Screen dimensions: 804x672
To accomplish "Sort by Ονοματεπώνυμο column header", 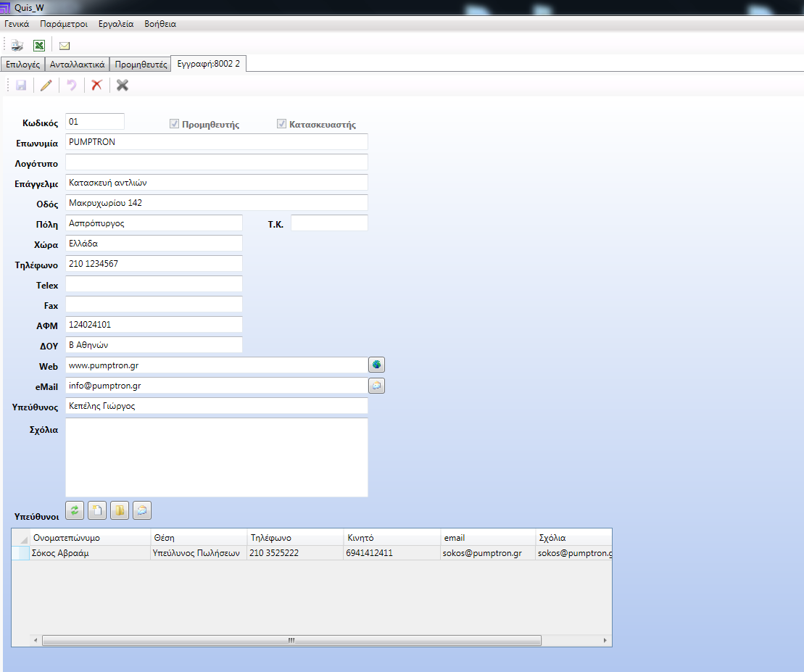I will coord(90,538).
